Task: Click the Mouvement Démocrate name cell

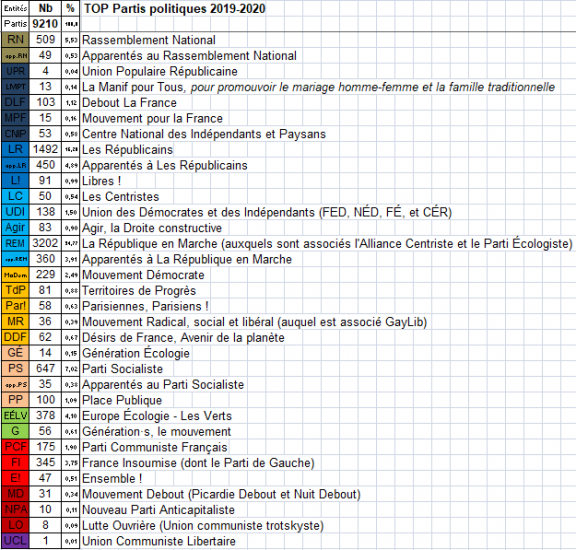Action: coord(143,274)
